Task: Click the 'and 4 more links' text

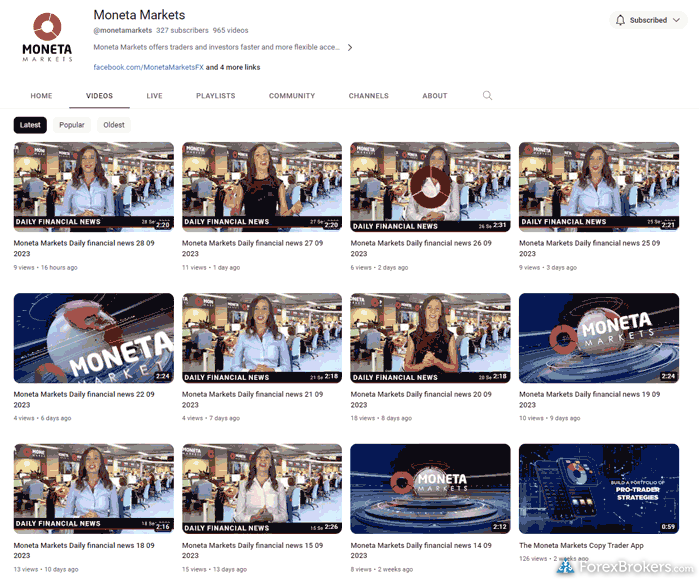Action: pyautogui.click(x=233, y=67)
